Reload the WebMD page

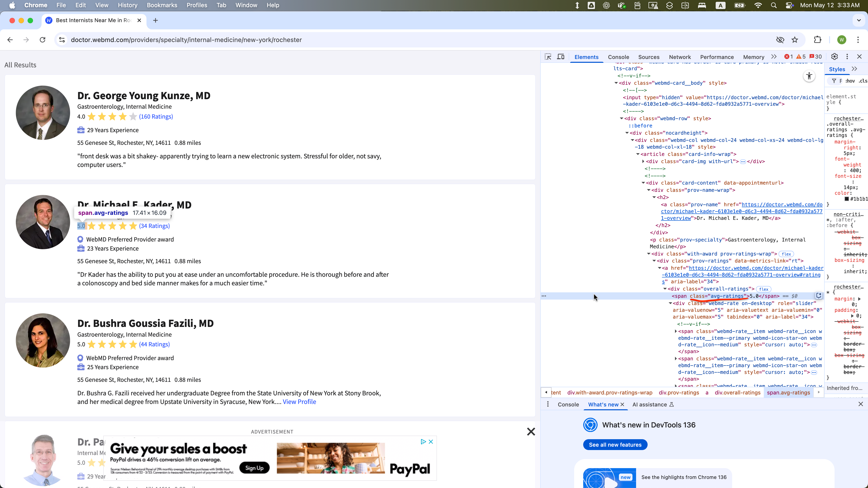42,40
